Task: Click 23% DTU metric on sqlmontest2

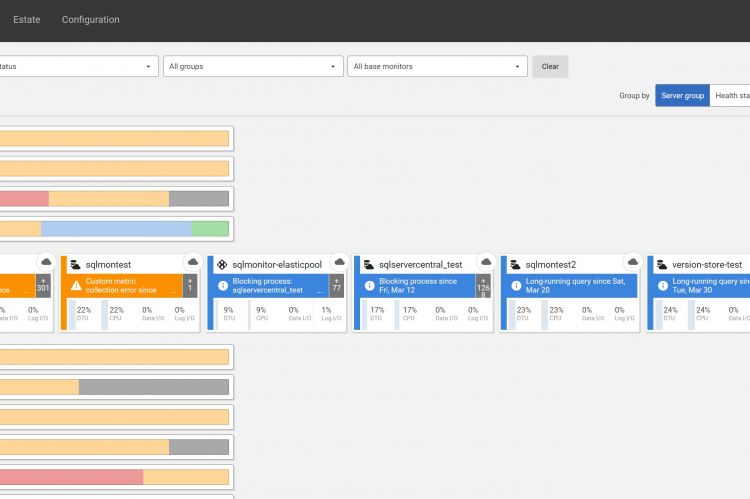Action: [x=524, y=313]
